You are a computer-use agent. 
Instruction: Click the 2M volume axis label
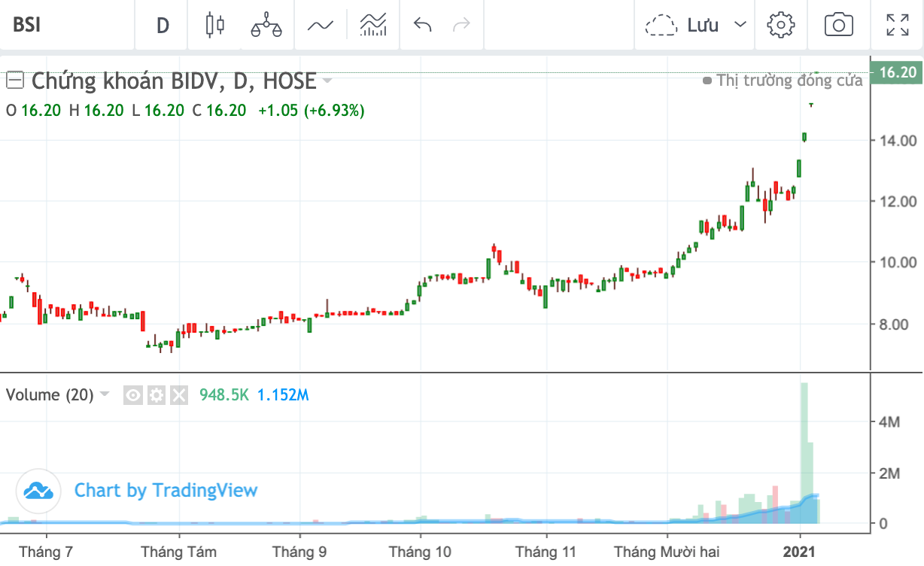tap(891, 473)
